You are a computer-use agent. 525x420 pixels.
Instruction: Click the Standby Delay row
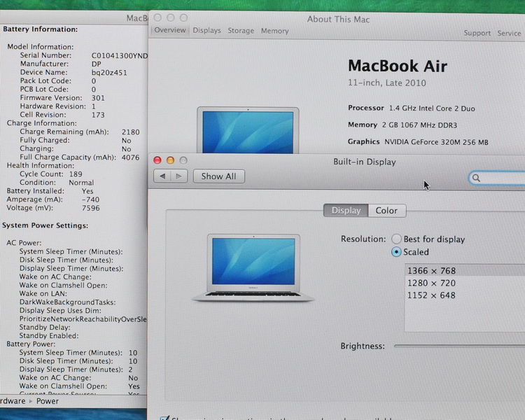tap(45, 327)
